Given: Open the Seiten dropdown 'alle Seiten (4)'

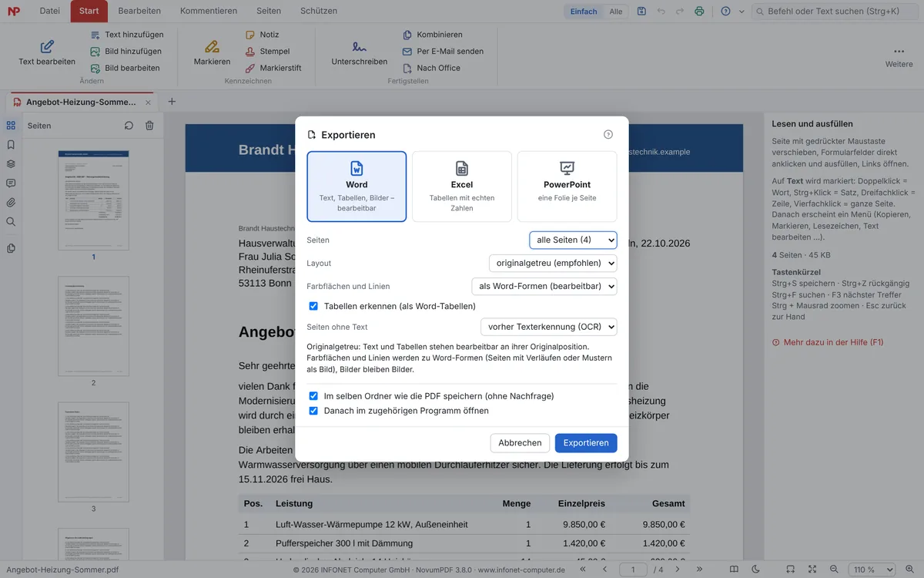Looking at the screenshot, I should (x=573, y=240).
